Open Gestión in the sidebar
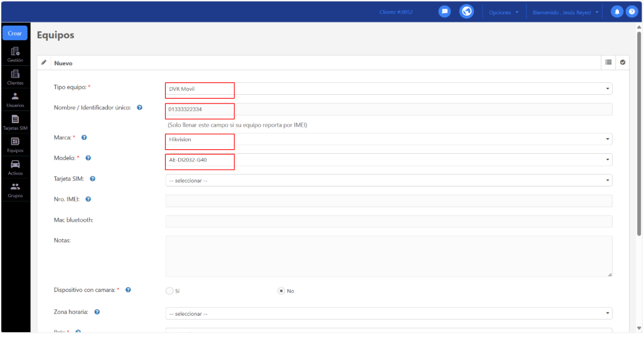This screenshot has height=339, width=644. (x=15, y=55)
